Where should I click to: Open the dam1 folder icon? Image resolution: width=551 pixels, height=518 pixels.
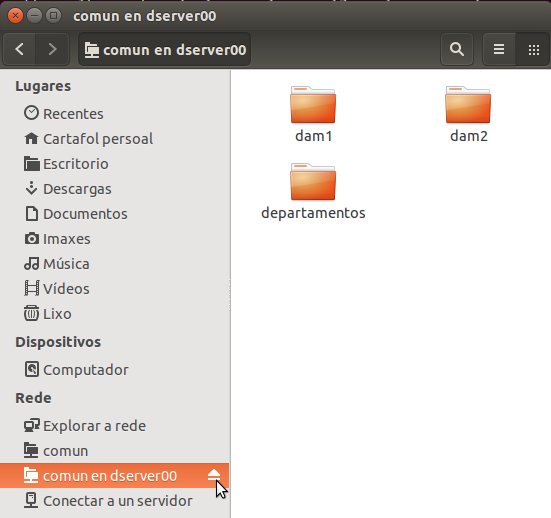pyautogui.click(x=313, y=104)
